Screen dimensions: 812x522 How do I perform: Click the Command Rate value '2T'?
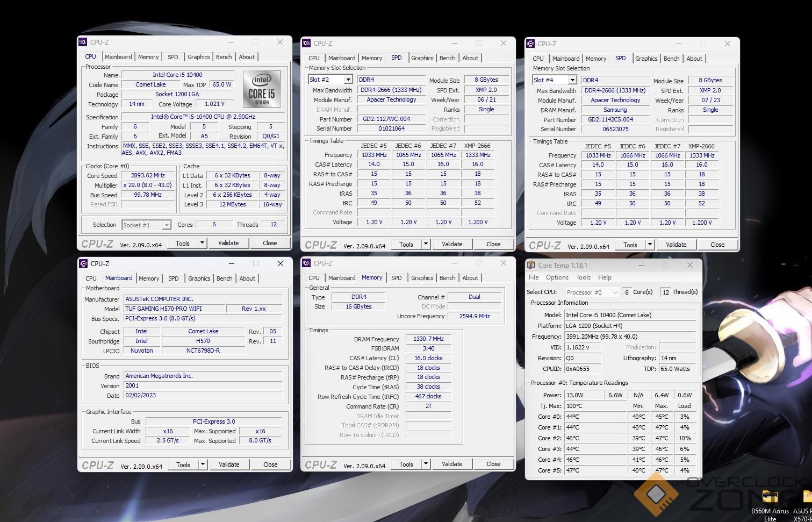point(428,406)
